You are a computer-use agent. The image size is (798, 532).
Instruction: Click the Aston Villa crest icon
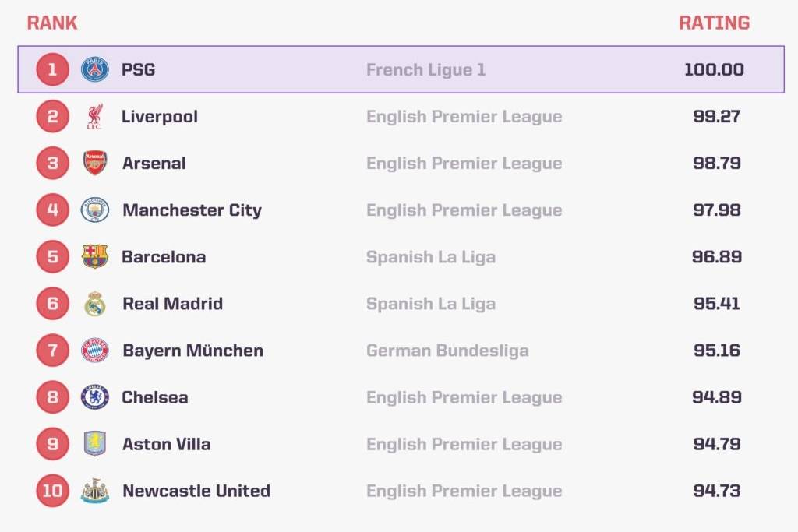[95, 444]
